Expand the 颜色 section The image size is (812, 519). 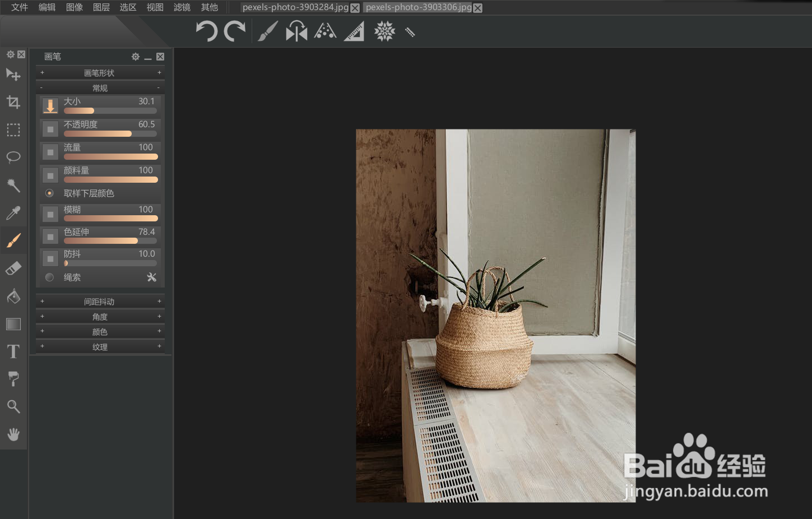point(100,332)
